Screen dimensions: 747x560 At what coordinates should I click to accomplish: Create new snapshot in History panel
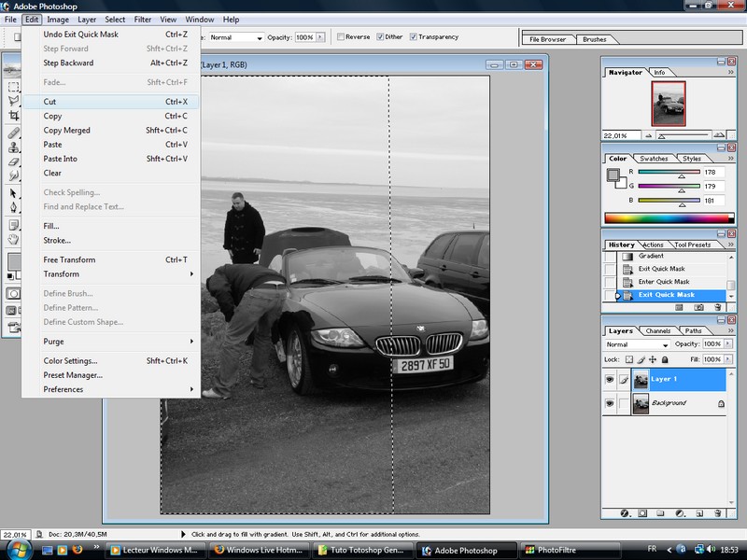click(x=698, y=308)
